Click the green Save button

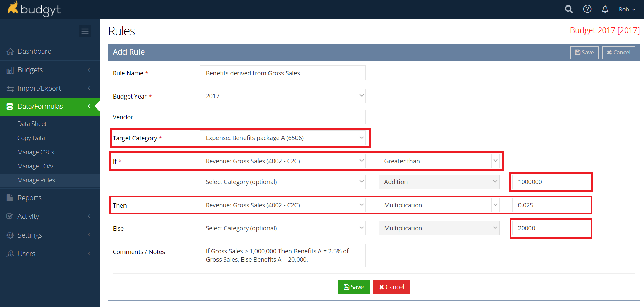(x=354, y=287)
